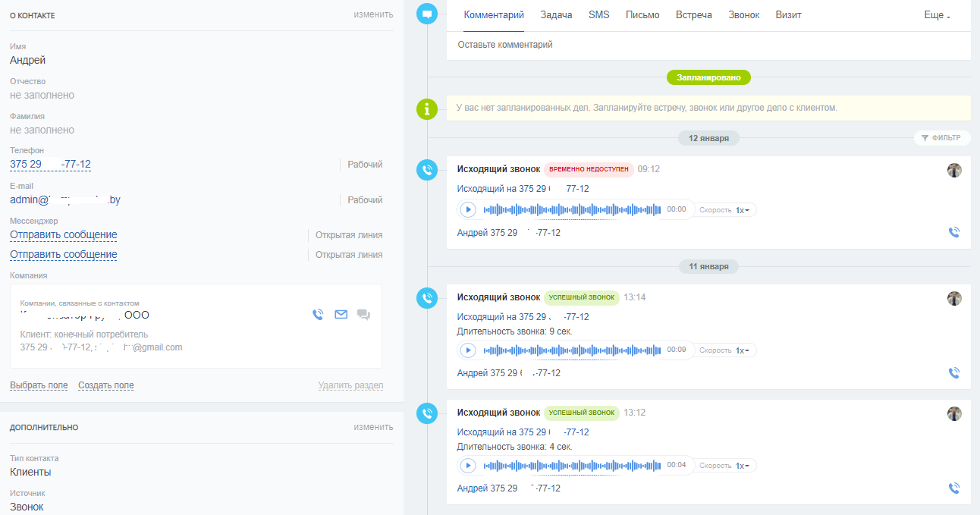The image size is (980, 515).
Task: Click the Создать поле link
Action: 105,385
